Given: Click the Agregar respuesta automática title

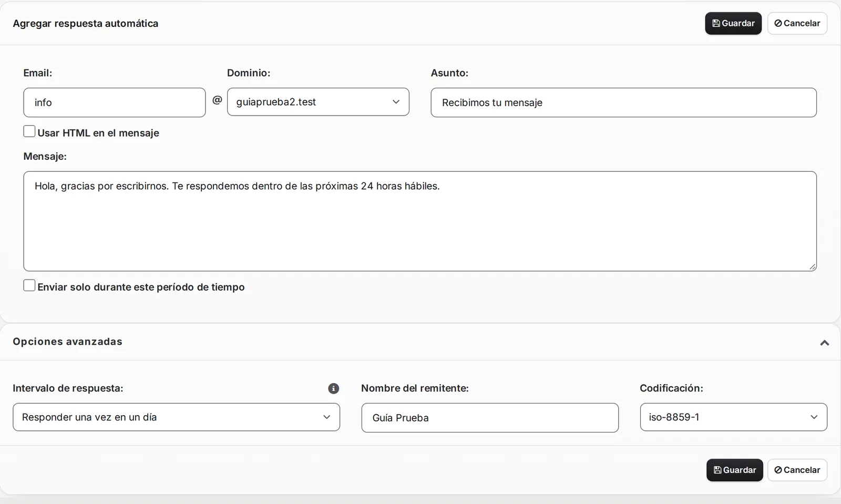Looking at the screenshot, I should (x=85, y=23).
